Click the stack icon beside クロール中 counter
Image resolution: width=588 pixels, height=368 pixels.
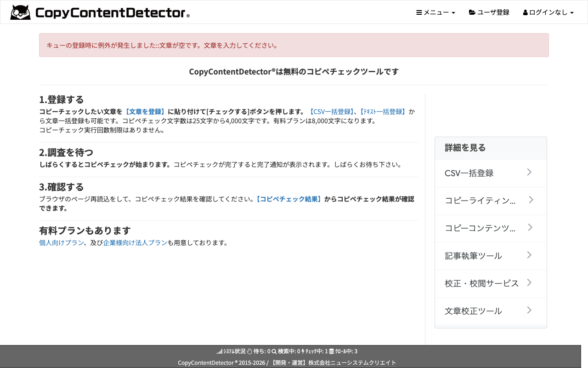click(331, 351)
